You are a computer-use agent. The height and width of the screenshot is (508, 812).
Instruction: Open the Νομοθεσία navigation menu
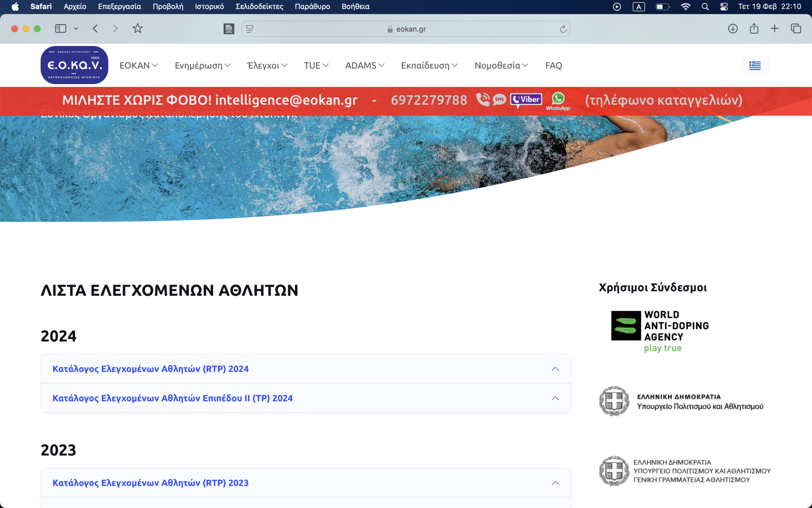(501, 65)
